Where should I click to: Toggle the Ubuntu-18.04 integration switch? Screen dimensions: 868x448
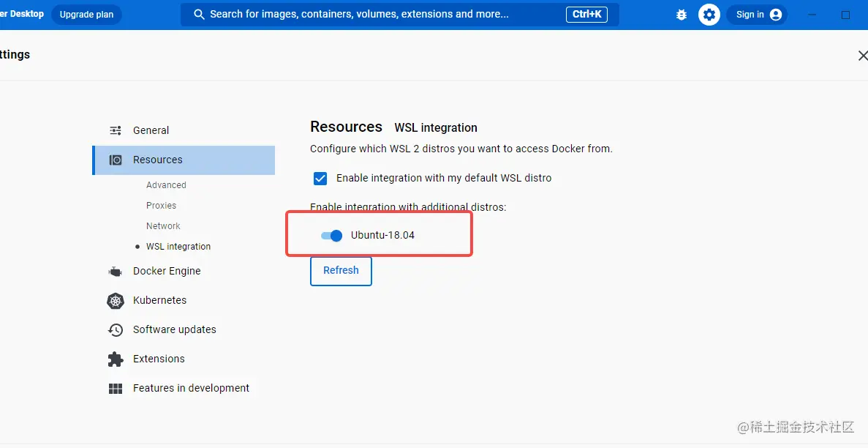(331, 236)
